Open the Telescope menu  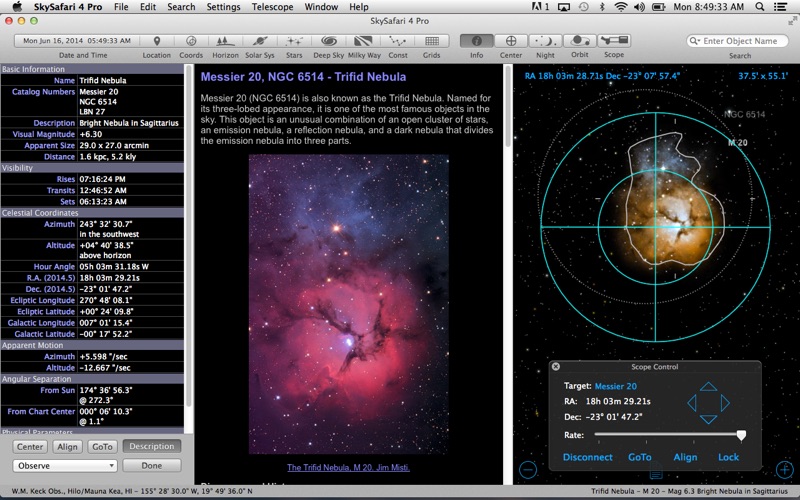(272, 7)
